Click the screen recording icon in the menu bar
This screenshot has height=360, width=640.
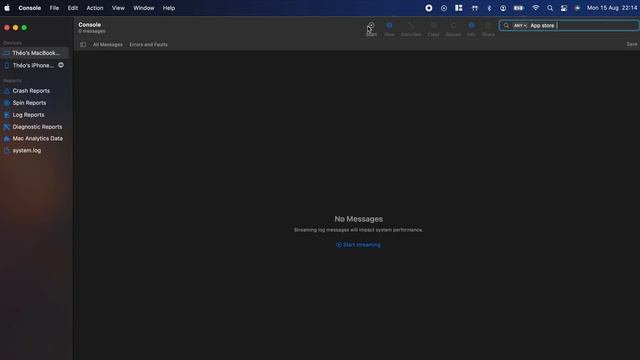[x=429, y=8]
